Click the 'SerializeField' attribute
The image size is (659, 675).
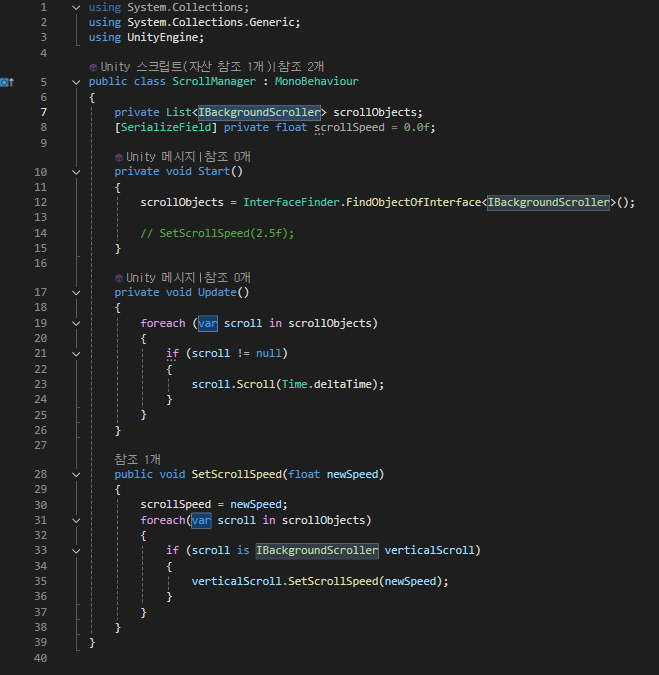coord(166,127)
